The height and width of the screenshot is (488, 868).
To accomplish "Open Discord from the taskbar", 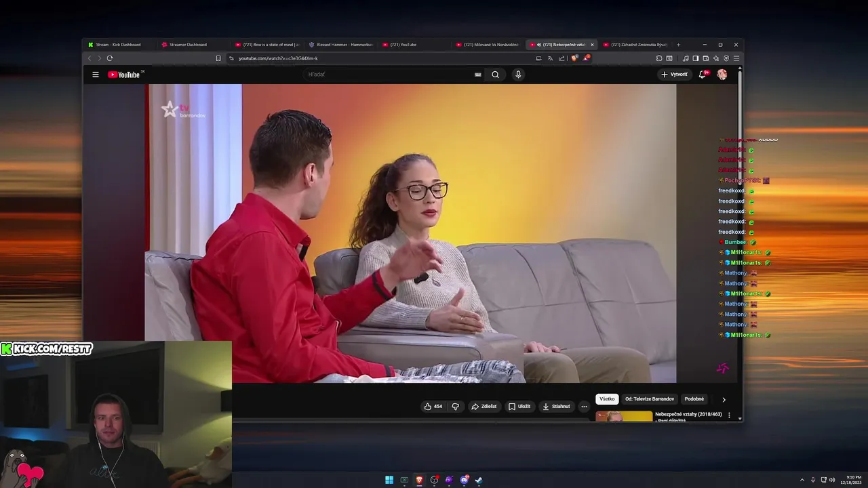I will (464, 480).
